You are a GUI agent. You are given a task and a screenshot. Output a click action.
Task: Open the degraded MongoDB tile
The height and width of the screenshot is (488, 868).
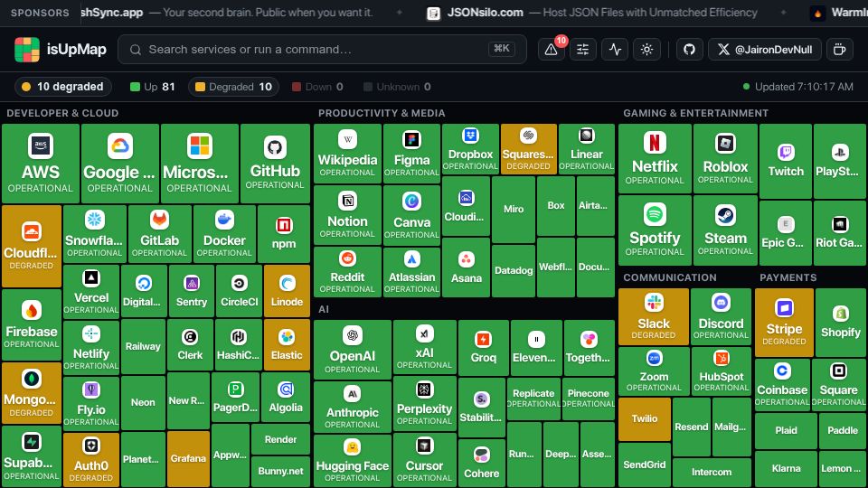pos(32,393)
